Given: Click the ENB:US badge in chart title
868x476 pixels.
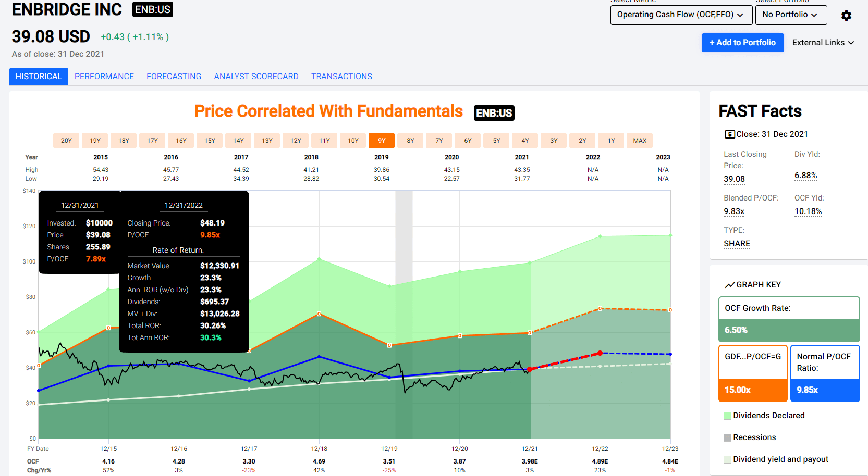Looking at the screenshot, I should [x=494, y=113].
